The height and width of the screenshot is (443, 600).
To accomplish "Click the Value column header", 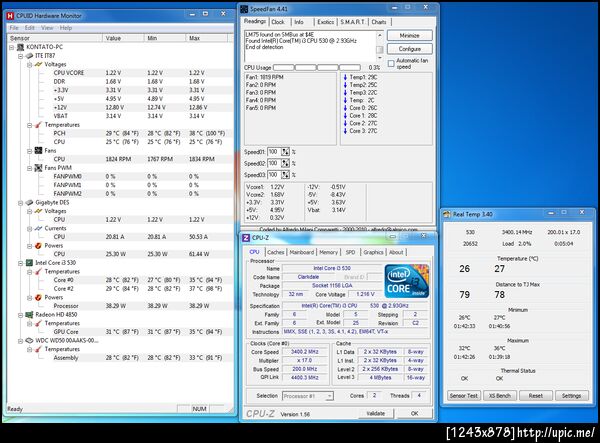I will (123, 38).
